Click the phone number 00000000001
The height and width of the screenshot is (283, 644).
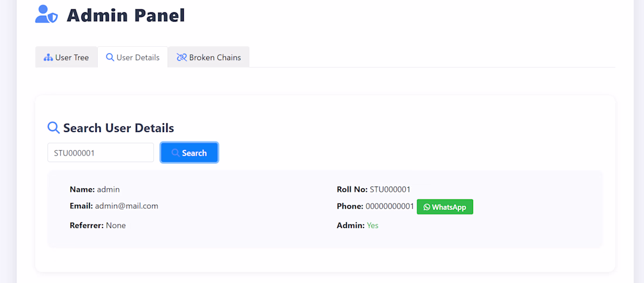click(390, 206)
